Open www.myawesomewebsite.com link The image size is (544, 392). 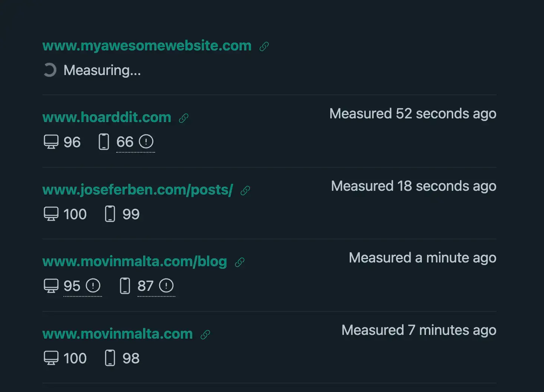147,46
